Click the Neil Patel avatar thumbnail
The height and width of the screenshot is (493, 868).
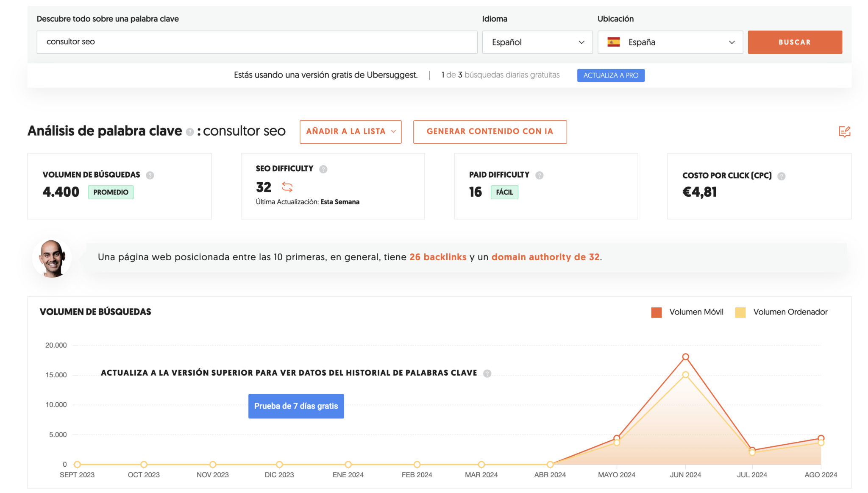(52, 258)
